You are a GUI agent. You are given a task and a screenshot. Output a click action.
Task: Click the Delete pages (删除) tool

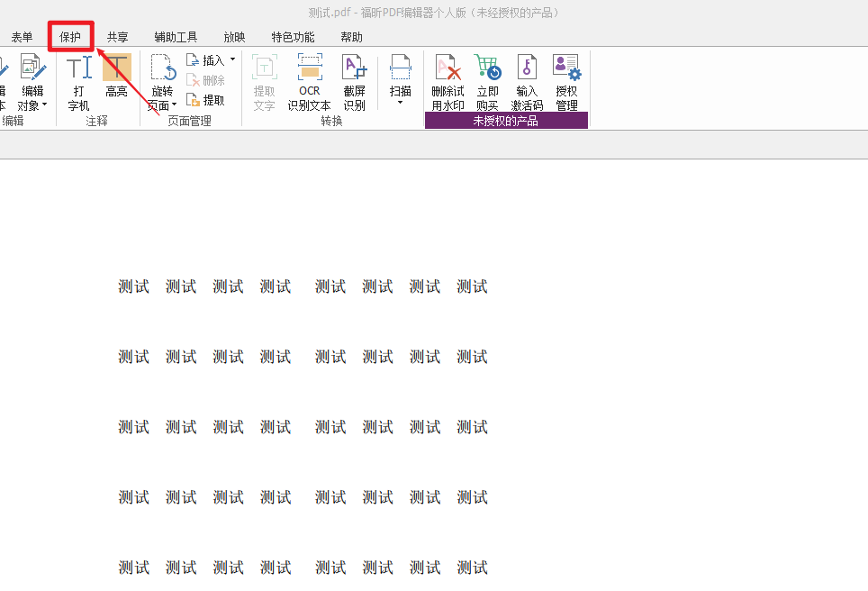pos(206,79)
